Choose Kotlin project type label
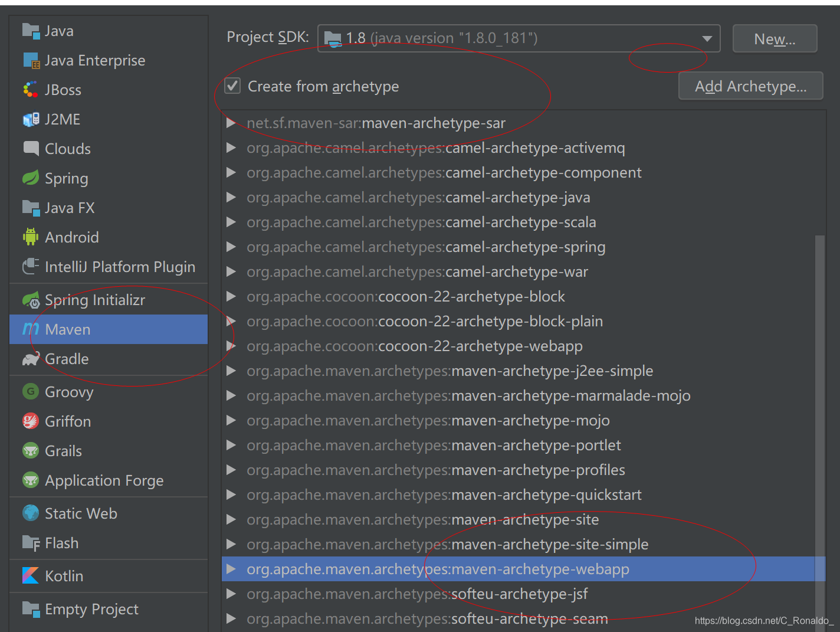The height and width of the screenshot is (632, 840). (64, 576)
